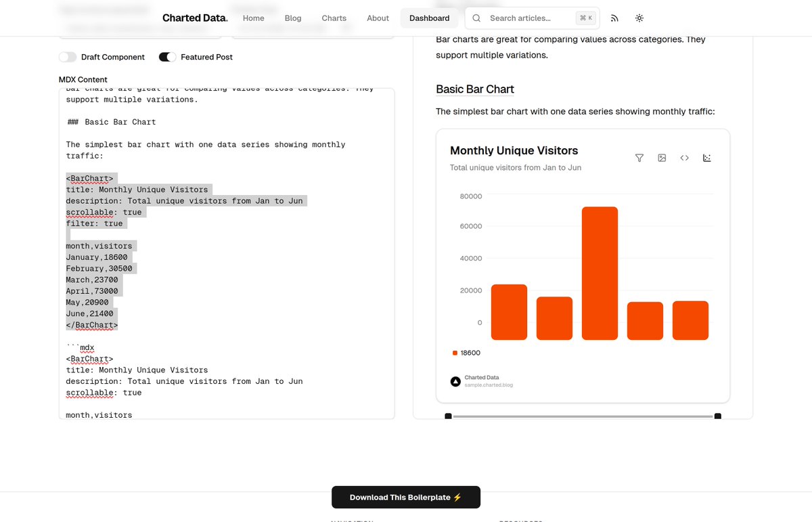Click the ⌘K shortcut badge
Image resolution: width=812 pixels, height=522 pixels.
coord(585,18)
